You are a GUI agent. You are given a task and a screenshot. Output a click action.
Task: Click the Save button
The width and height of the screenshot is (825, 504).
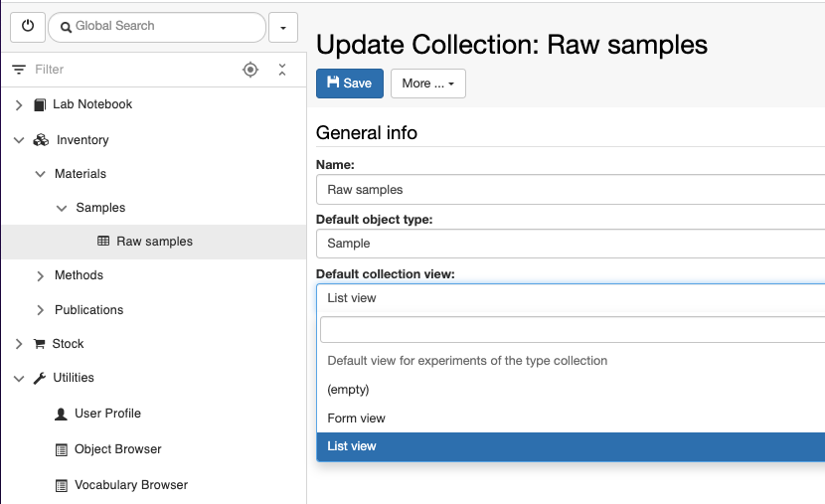(349, 84)
